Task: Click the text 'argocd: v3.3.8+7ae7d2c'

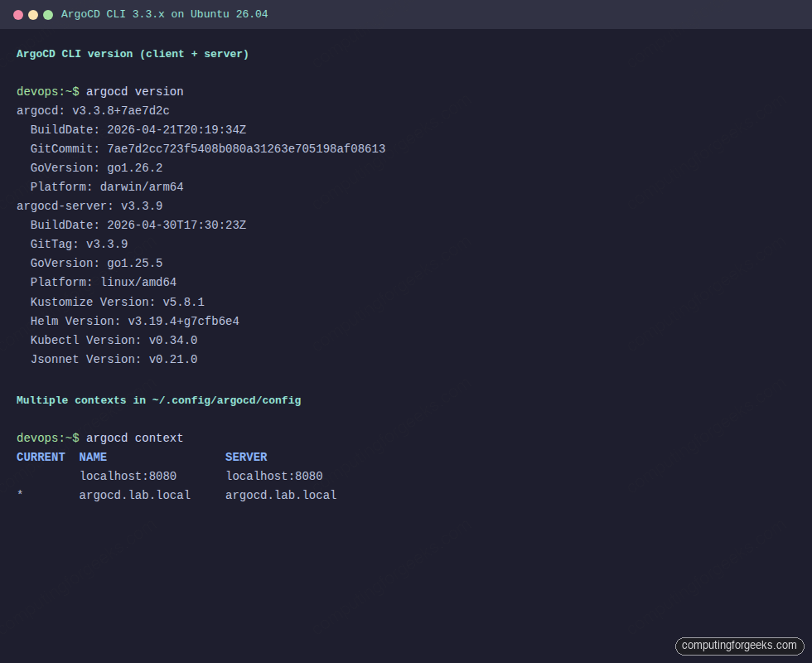Action: click(93, 111)
